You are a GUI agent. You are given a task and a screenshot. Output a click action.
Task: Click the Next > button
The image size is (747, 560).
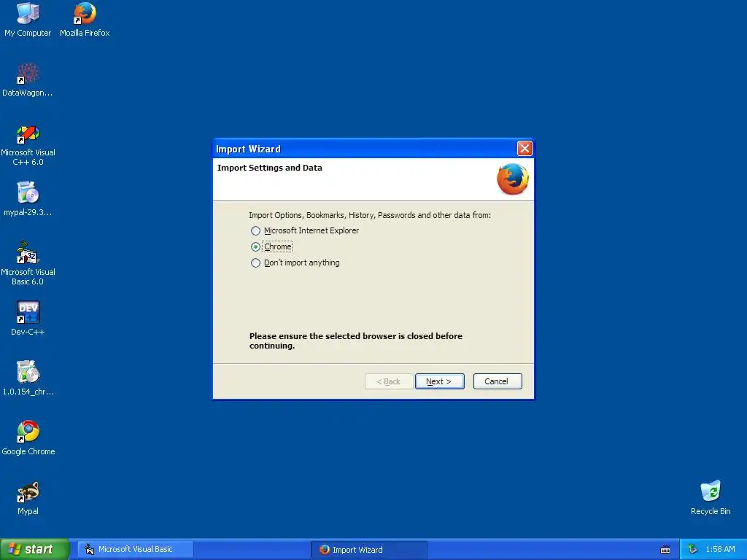click(x=439, y=381)
